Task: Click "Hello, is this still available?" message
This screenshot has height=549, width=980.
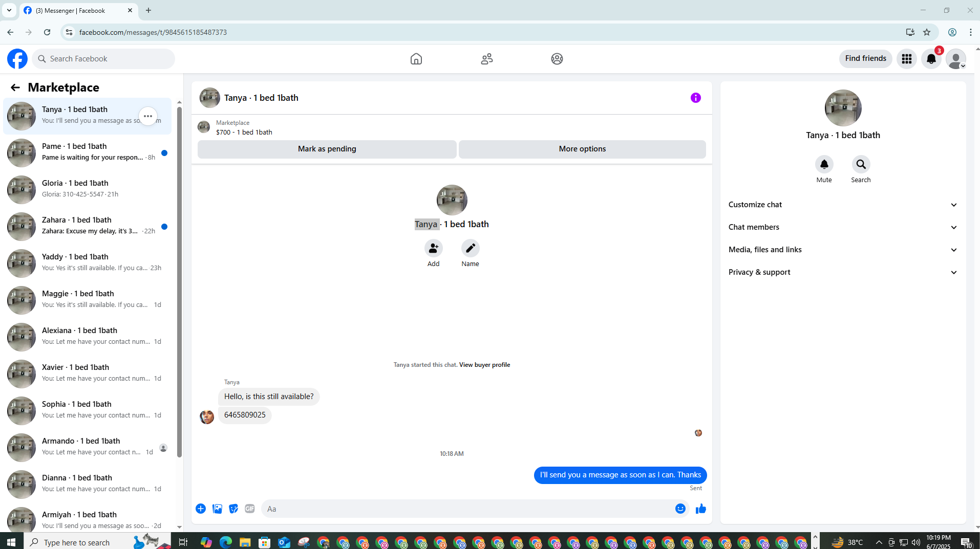Action: [x=269, y=397]
